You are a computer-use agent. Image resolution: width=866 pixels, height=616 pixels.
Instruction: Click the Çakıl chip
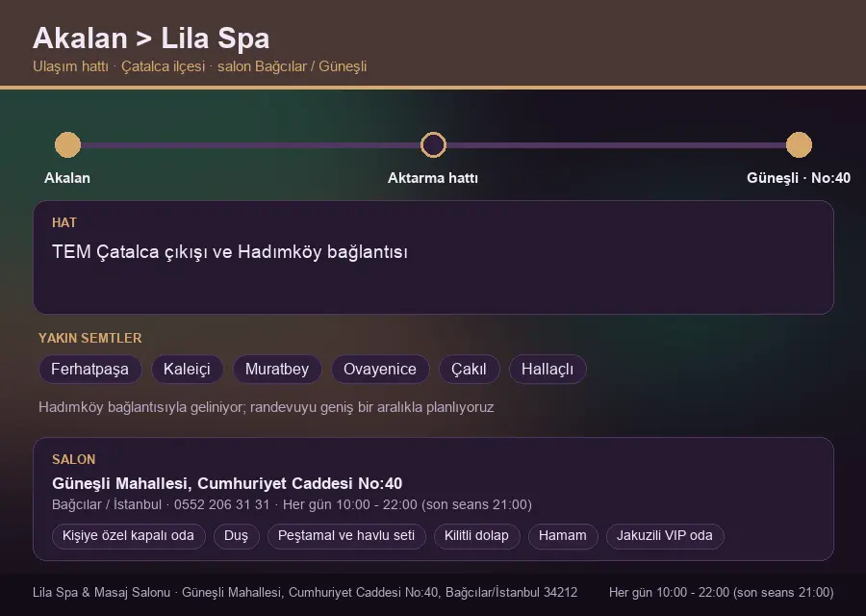[x=469, y=369]
